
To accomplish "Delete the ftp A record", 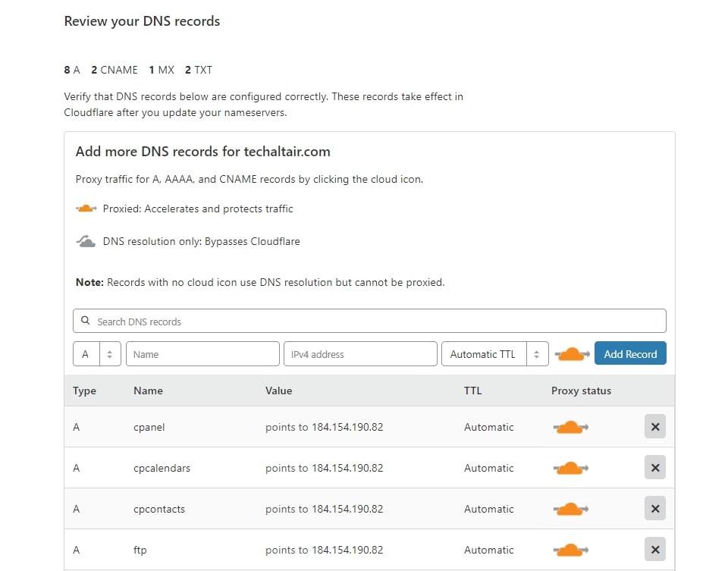I will (654, 549).
